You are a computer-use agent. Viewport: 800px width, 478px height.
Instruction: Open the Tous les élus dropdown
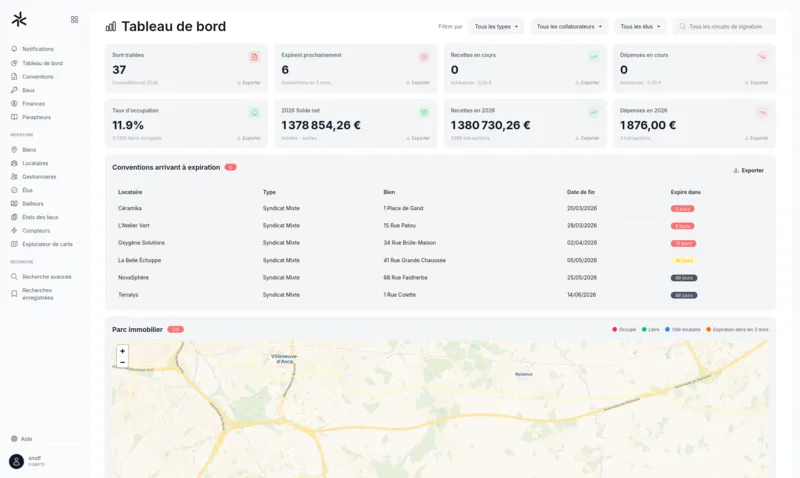pyautogui.click(x=639, y=27)
